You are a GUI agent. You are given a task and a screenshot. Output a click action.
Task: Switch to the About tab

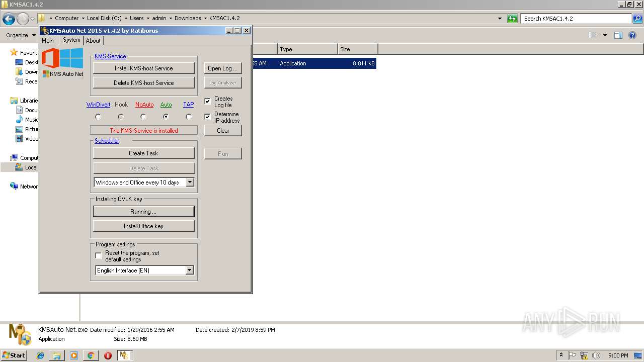tap(93, 41)
